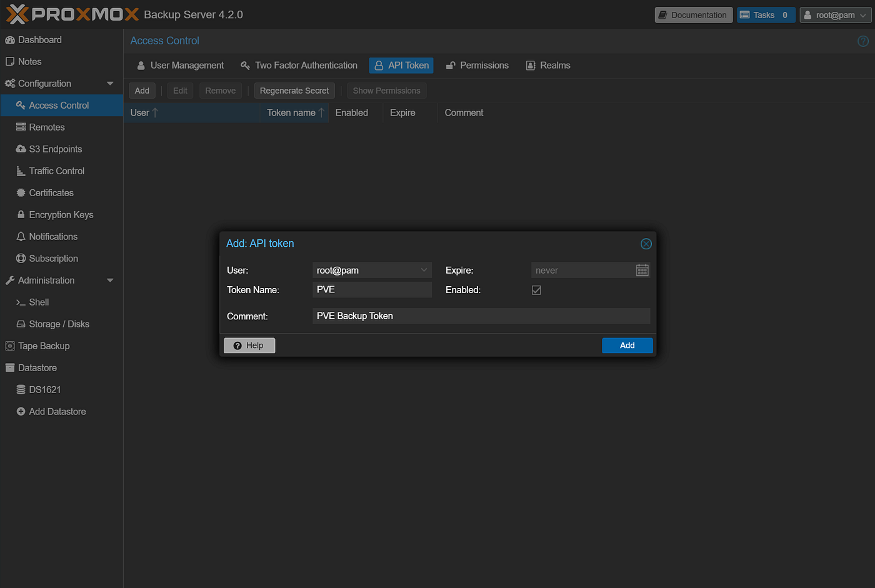Click Add Datastore in the sidebar
The image size is (875, 588).
(x=61, y=412)
